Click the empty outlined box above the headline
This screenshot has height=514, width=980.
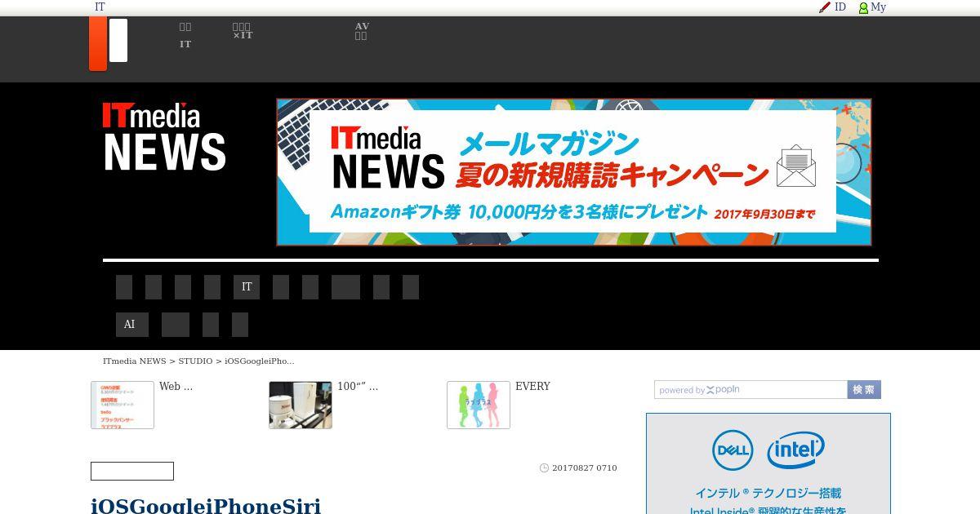pos(132,471)
